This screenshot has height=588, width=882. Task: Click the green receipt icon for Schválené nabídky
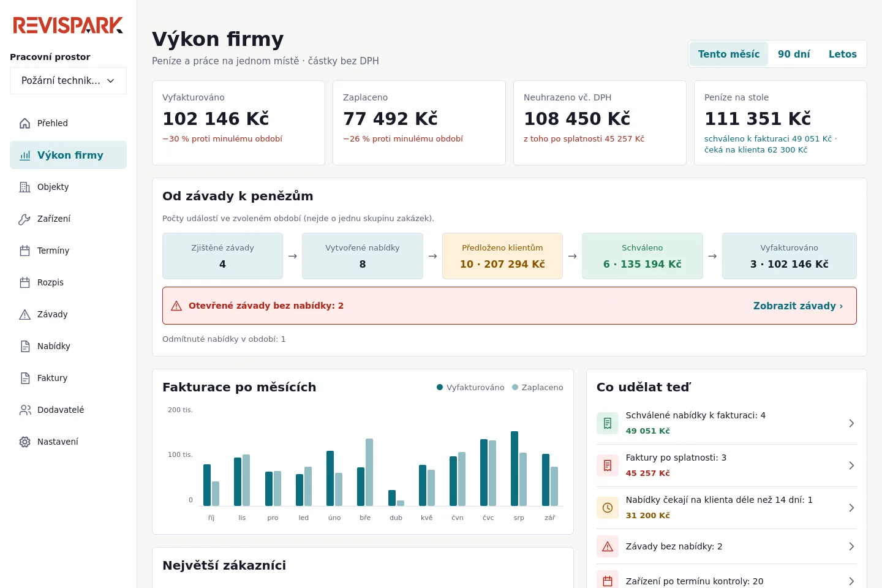tap(608, 423)
